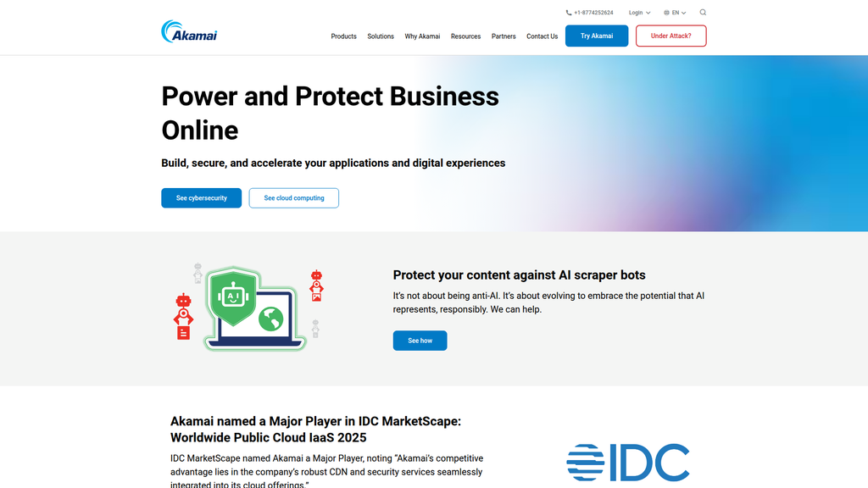Image resolution: width=868 pixels, height=488 pixels.
Task: Open the Resources menu
Action: coord(465,36)
